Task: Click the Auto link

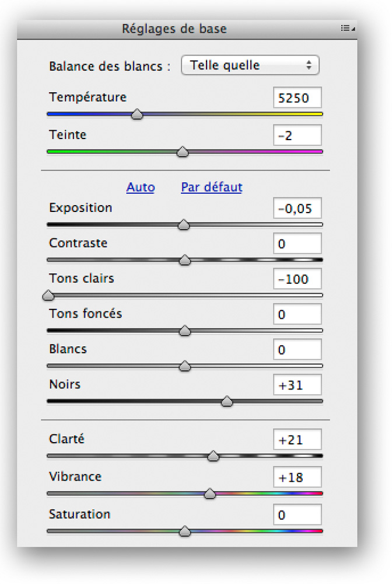Action: 141,187
